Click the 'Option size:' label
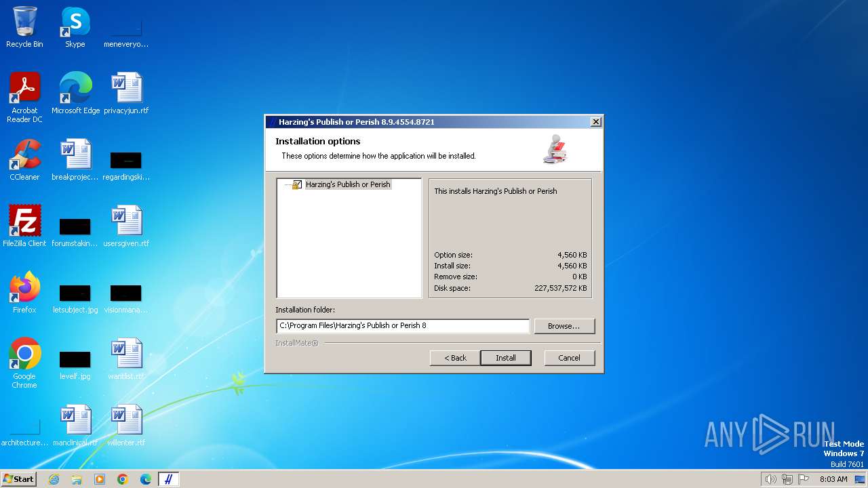868x488 pixels. point(453,255)
